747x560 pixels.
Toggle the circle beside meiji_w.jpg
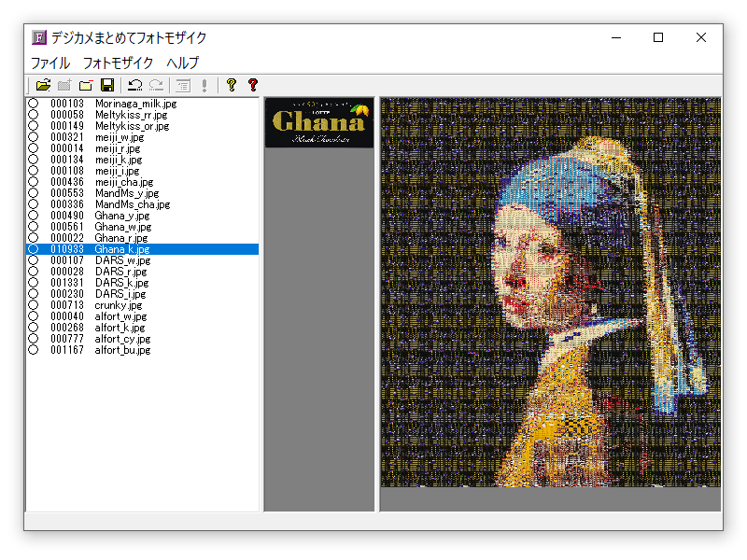[x=33, y=137]
